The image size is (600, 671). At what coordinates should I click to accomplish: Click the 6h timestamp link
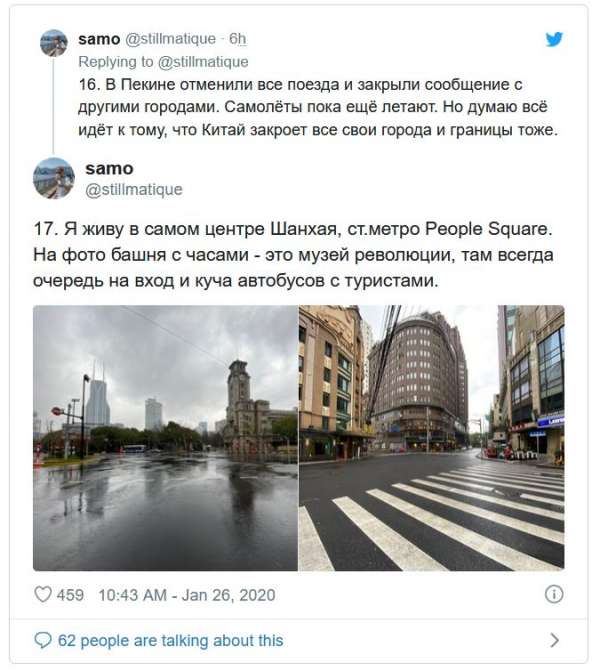coord(238,39)
